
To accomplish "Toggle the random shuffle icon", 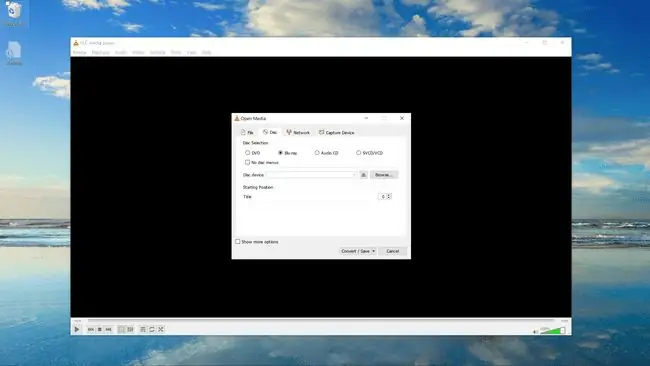I will pos(161,329).
